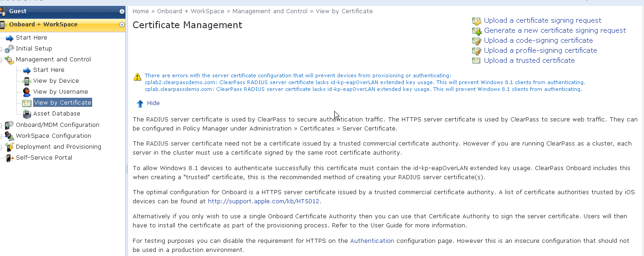Click the Self-Service Portal icon
This screenshot has width=644, height=256.
(9, 158)
